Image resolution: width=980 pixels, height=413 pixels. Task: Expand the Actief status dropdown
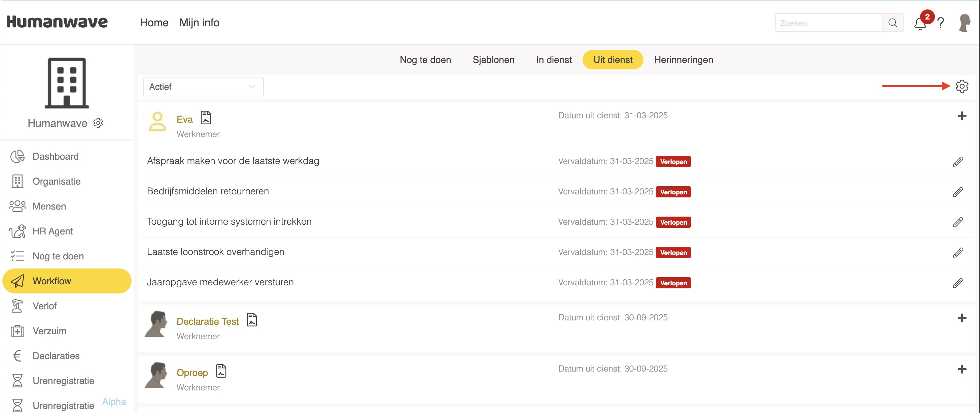pos(203,87)
